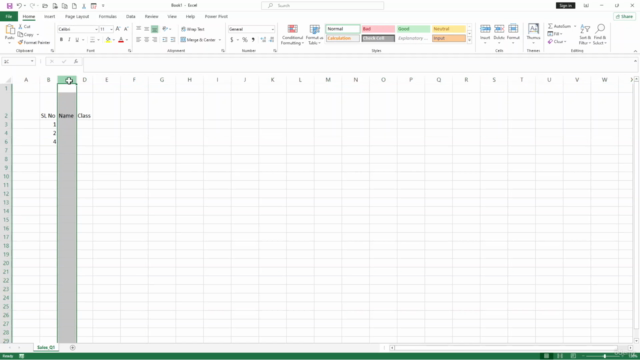Open the font size dropdown
This screenshot has height=360, width=640.
coord(111,29)
